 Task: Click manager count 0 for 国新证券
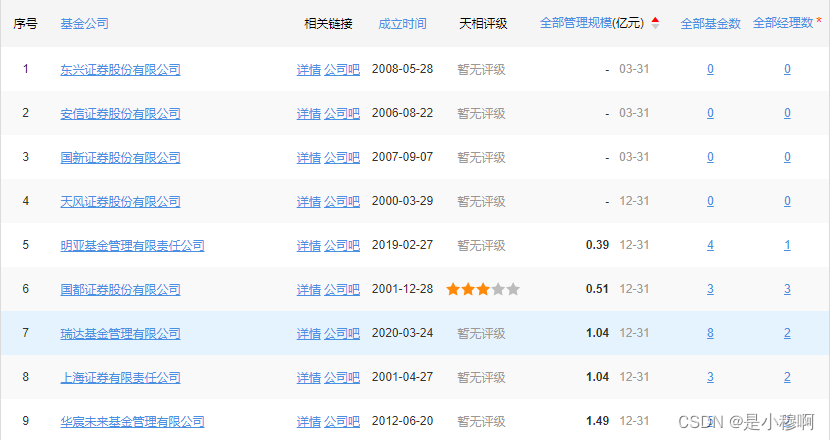click(x=787, y=157)
